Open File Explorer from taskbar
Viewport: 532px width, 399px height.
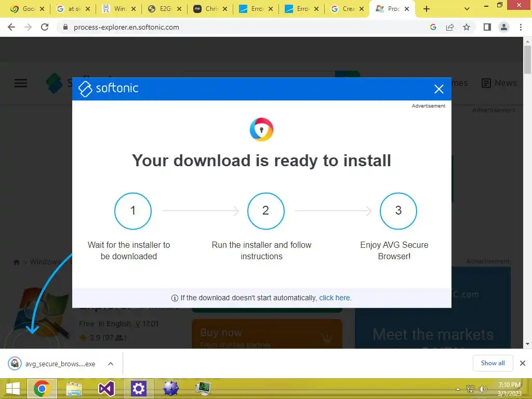tap(74, 389)
